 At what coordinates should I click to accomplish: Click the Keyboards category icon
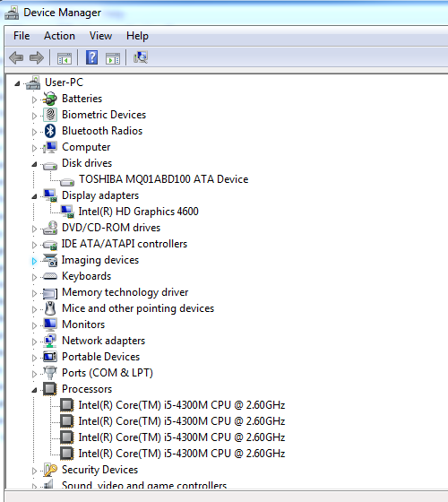[50, 276]
